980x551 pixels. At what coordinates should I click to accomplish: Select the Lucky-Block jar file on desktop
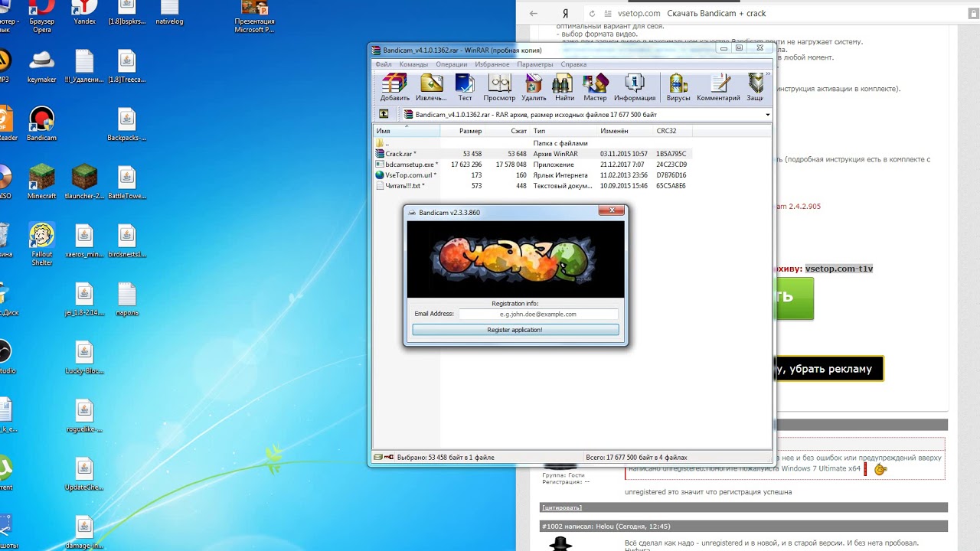(84, 357)
